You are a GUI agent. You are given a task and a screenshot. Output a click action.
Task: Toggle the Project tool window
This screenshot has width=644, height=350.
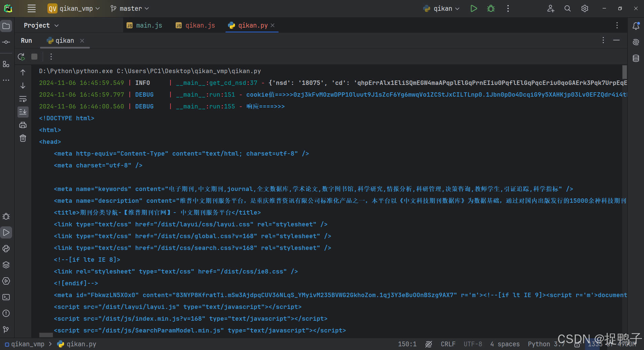coord(6,26)
